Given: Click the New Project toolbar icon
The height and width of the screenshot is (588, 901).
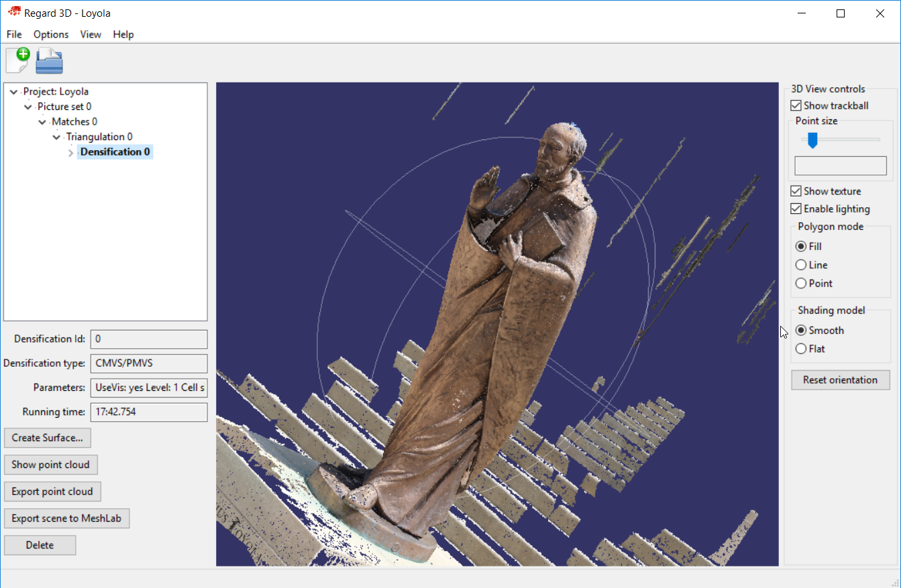Looking at the screenshot, I should pos(17,60).
